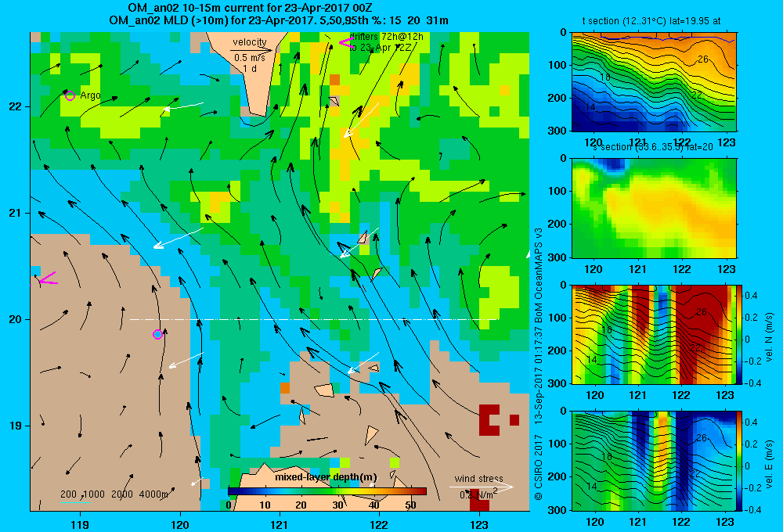This screenshot has width=783, height=532.
Task: Click the 'wind stress' legend label
Action: point(479,478)
